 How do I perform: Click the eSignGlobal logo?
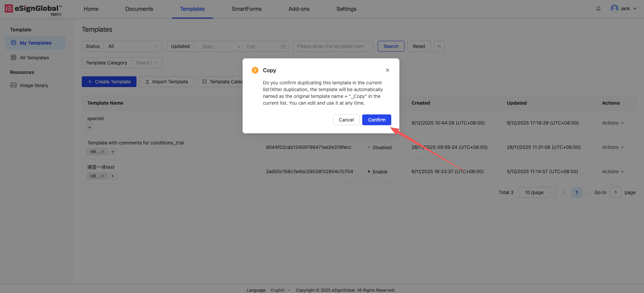pyautogui.click(x=33, y=9)
